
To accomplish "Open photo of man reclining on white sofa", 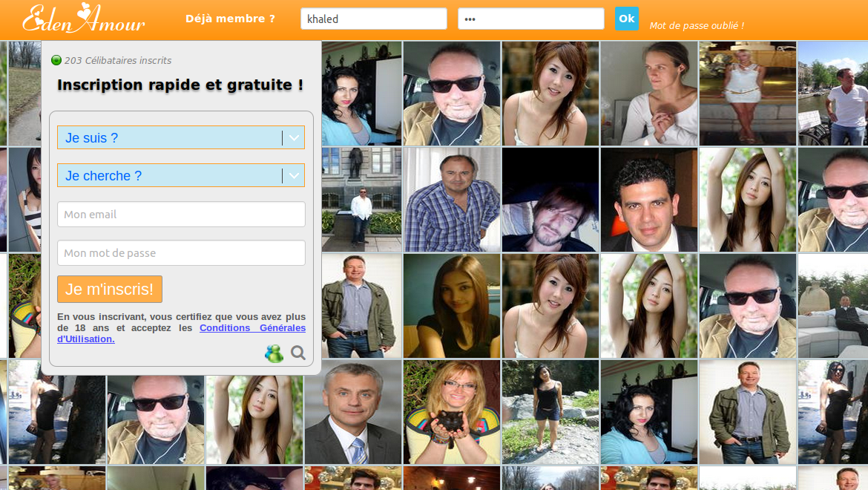I will pos(832,306).
